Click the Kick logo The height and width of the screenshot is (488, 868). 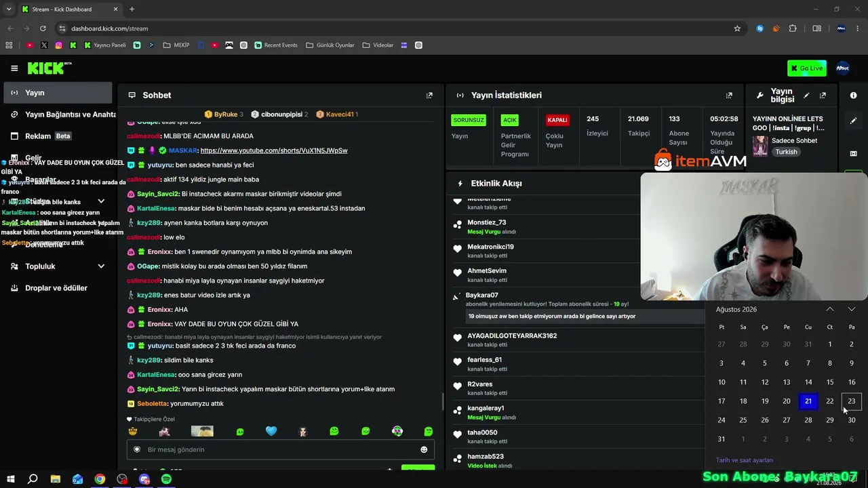click(x=49, y=68)
